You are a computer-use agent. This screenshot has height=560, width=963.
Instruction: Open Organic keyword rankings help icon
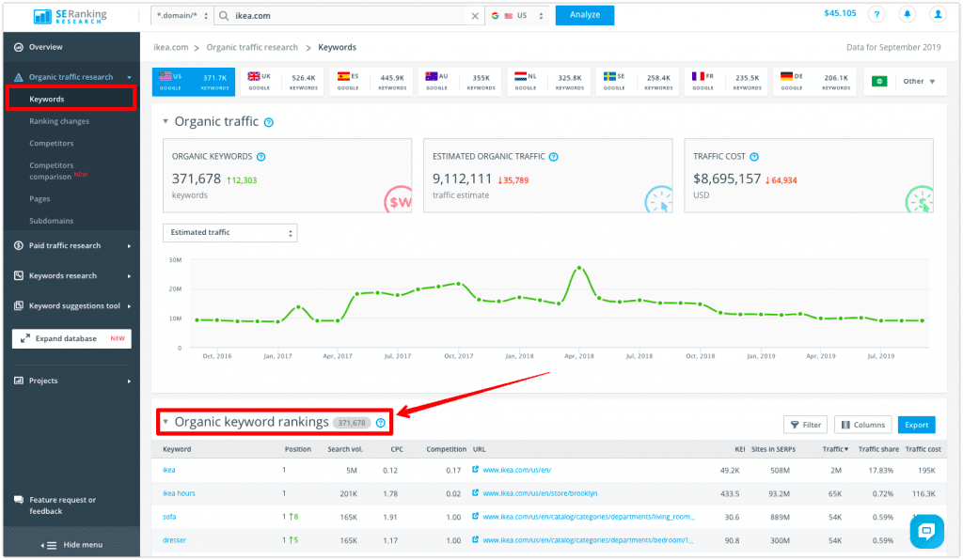tap(381, 423)
